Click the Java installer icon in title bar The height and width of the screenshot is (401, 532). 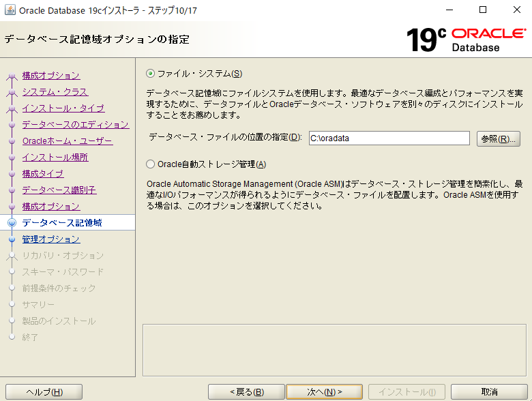(x=10, y=10)
